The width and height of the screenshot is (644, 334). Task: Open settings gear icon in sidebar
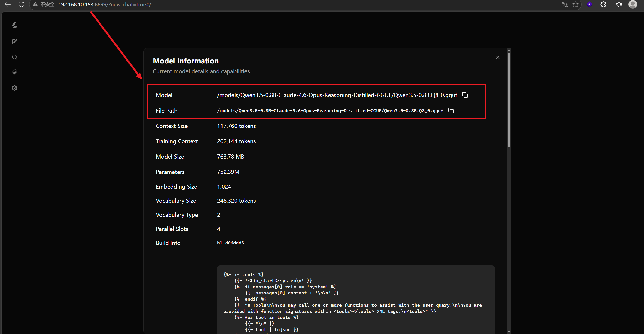click(x=15, y=88)
